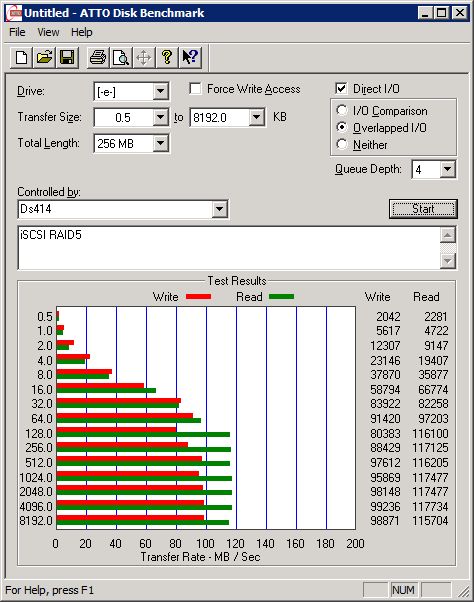Click inside the iSCSI RAID5 description field
The height and width of the screenshot is (602, 474).
[x=229, y=248]
